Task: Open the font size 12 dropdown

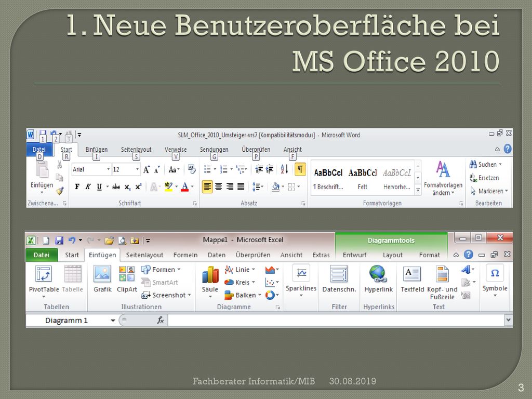Action: [x=137, y=169]
